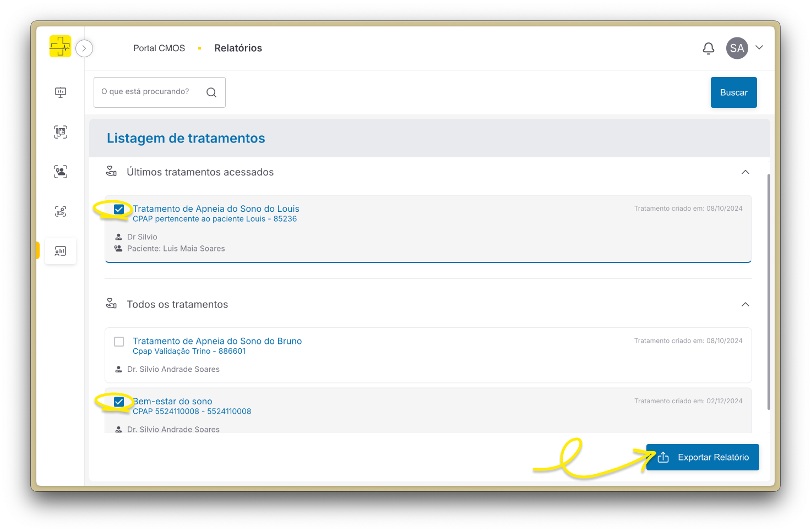Viewport: 811px width, 532px height.
Task: Open the notifications bell
Action: 709,48
